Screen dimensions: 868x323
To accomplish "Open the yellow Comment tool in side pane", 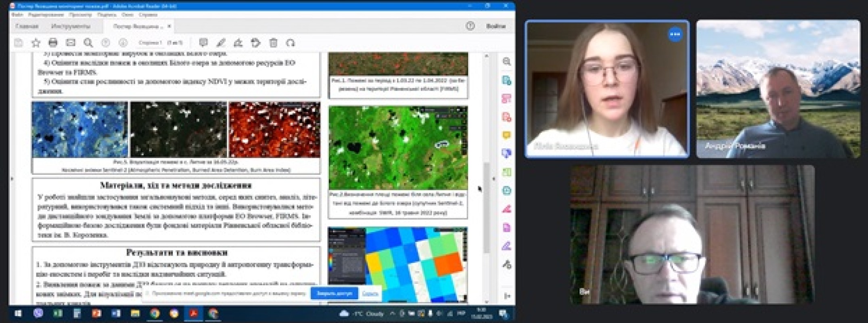I will point(506,135).
